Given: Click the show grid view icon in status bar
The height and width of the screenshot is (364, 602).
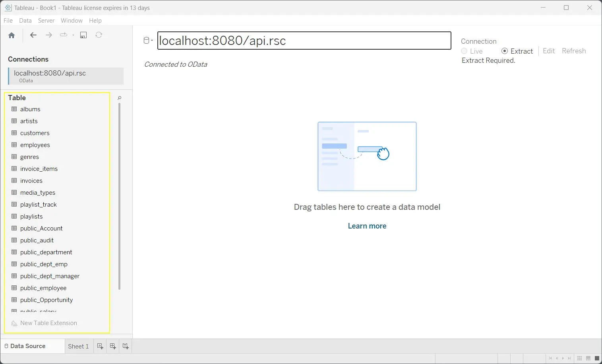Looking at the screenshot, I should [x=579, y=358].
